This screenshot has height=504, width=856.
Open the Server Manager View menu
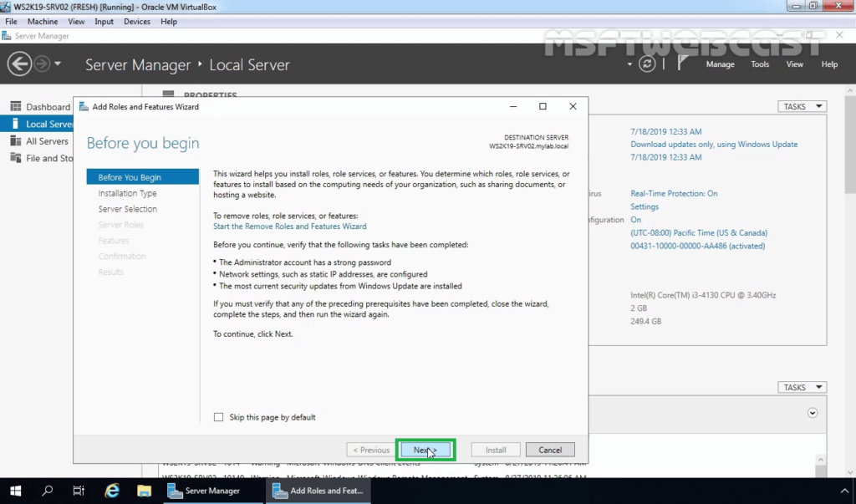click(794, 64)
